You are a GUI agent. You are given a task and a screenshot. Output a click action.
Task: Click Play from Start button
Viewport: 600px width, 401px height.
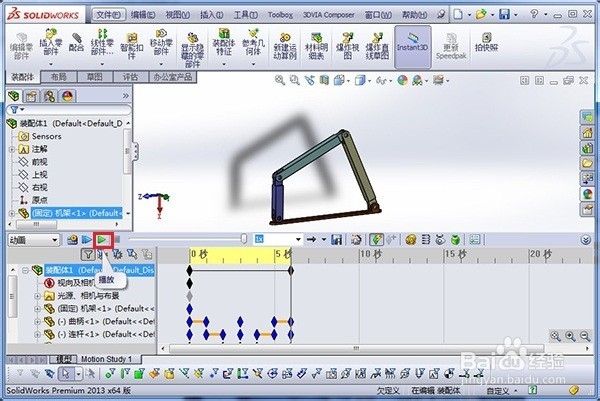[x=87, y=240]
